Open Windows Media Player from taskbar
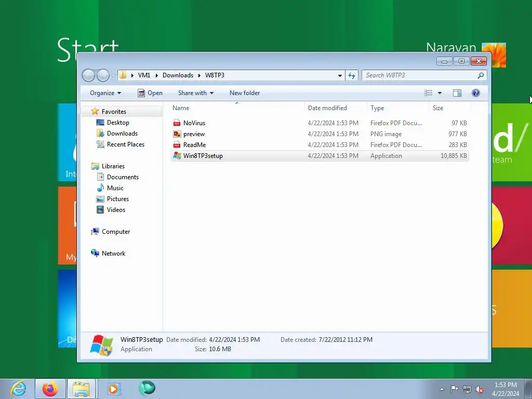Image resolution: width=532 pixels, height=399 pixels. [113, 389]
